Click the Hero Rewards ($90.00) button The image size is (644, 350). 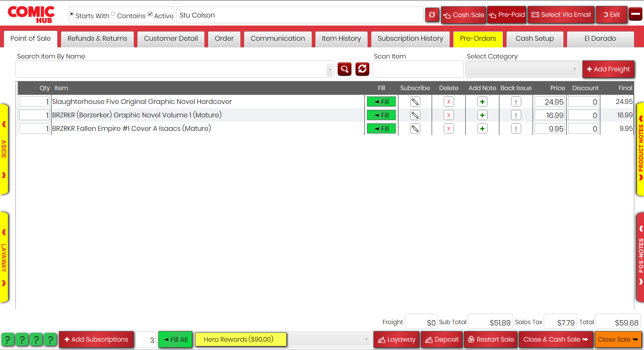coord(241,340)
